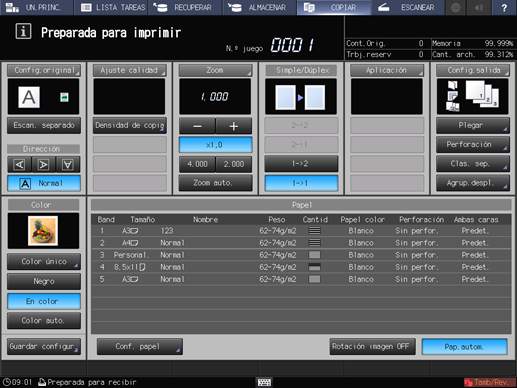Open the Plegar fold options
This screenshot has height=388, width=517.
click(473, 125)
